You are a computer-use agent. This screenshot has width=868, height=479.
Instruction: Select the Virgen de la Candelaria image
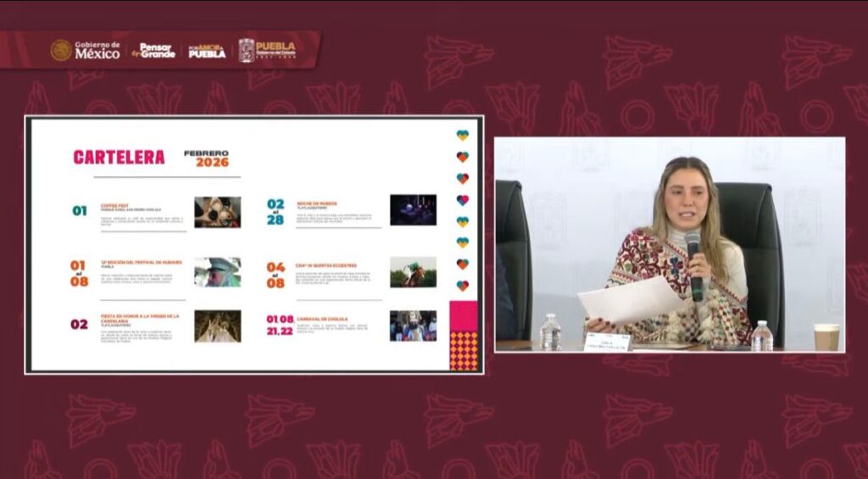(217, 326)
